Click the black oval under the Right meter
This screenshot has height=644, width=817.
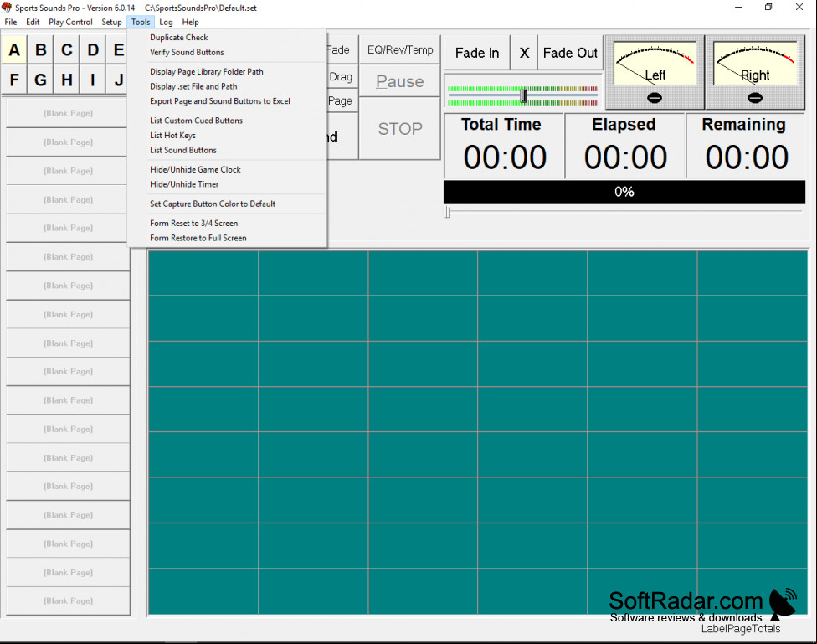tap(754, 97)
